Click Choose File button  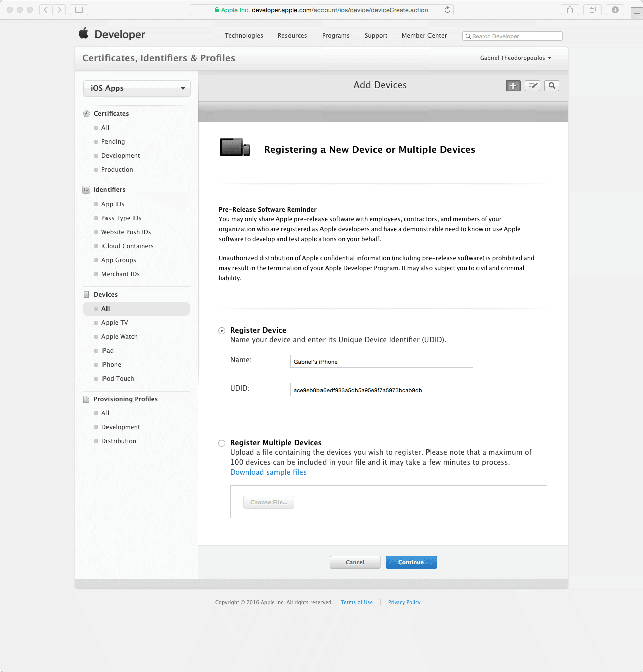(269, 502)
